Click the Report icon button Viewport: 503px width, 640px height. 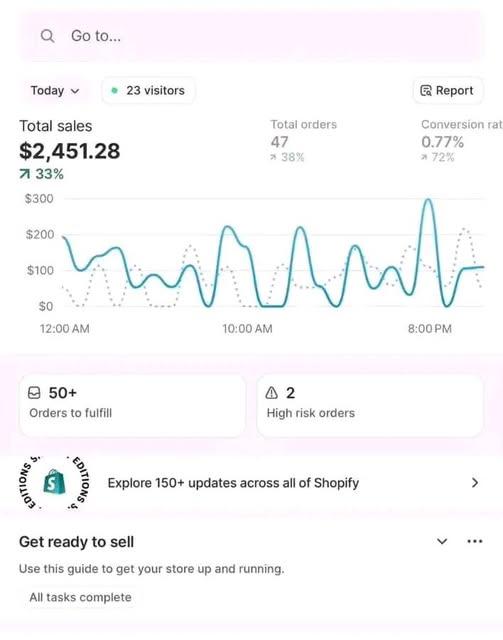point(448,91)
